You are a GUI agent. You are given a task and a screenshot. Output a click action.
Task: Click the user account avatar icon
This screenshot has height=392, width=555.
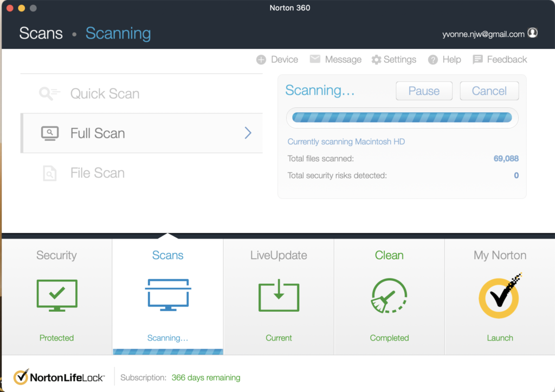click(x=532, y=33)
